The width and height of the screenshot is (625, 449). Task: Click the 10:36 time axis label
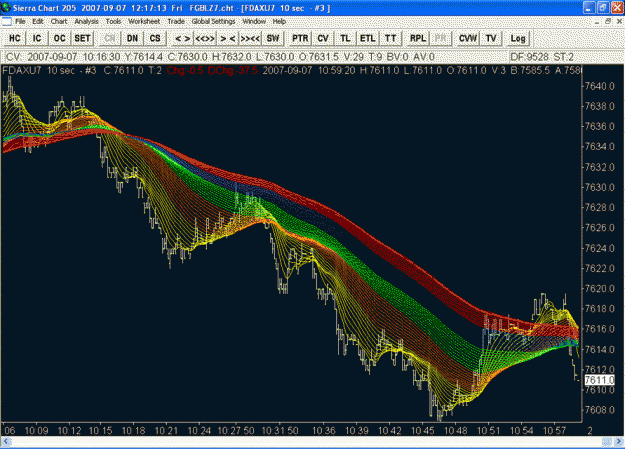323,431
